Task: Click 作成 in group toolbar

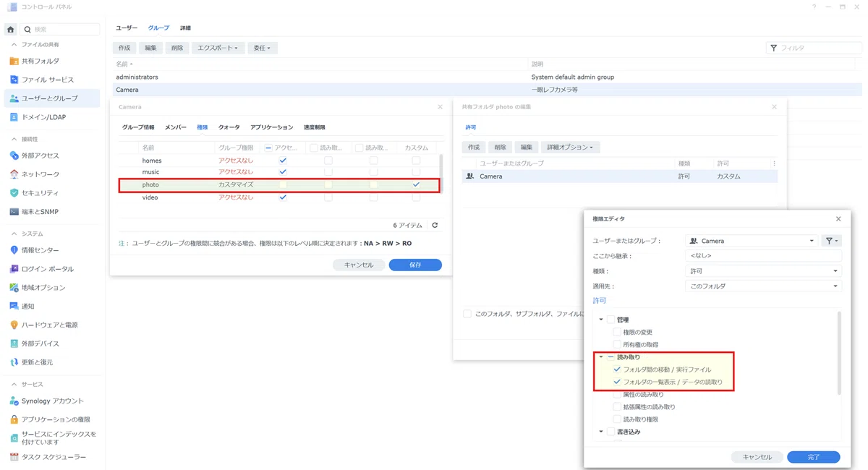Action: (x=124, y=48)
